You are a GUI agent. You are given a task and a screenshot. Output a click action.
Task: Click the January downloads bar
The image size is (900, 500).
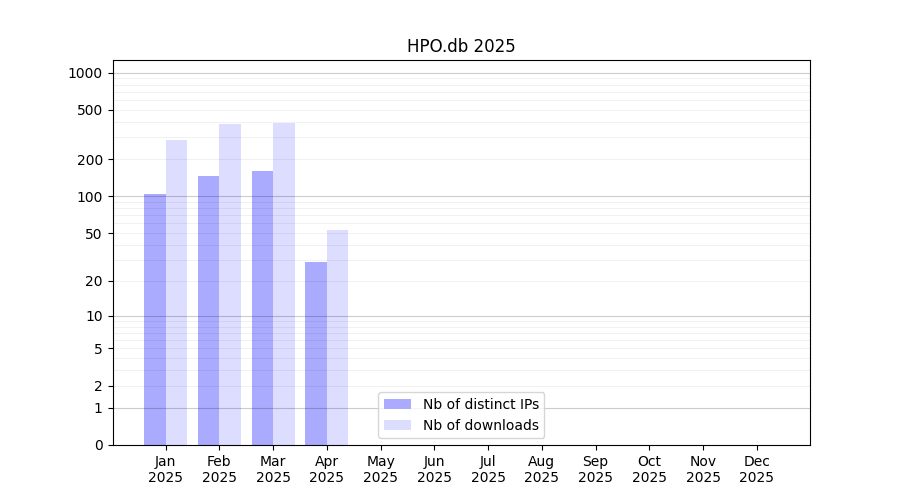176,292
